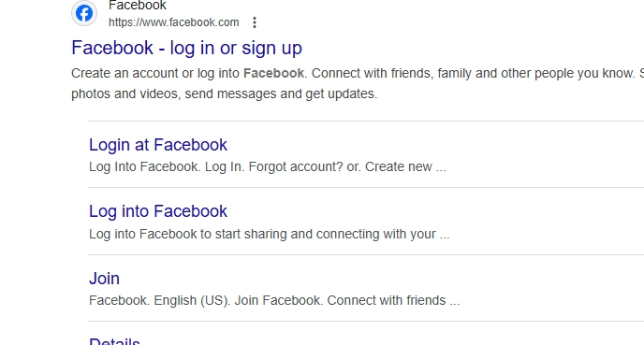Open the partially visible 'Details' sitelink
This screenshot has height=345, width=644.
tap(114, 341)
